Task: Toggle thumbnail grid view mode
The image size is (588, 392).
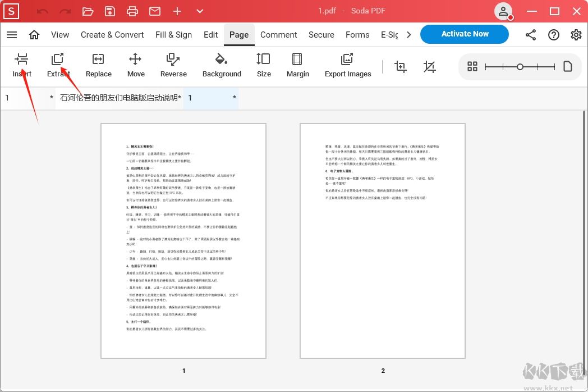Action: pyautogui.click(x=472, y=66)
